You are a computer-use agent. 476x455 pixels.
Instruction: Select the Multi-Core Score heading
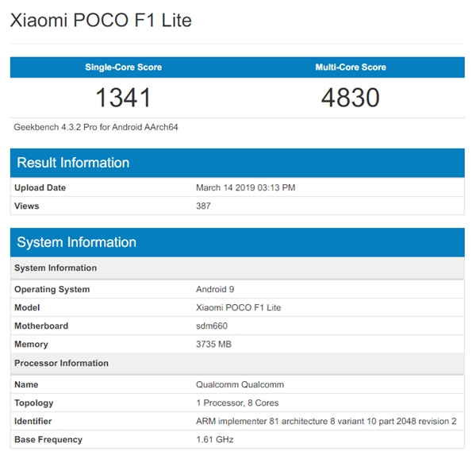coord(351,67)
